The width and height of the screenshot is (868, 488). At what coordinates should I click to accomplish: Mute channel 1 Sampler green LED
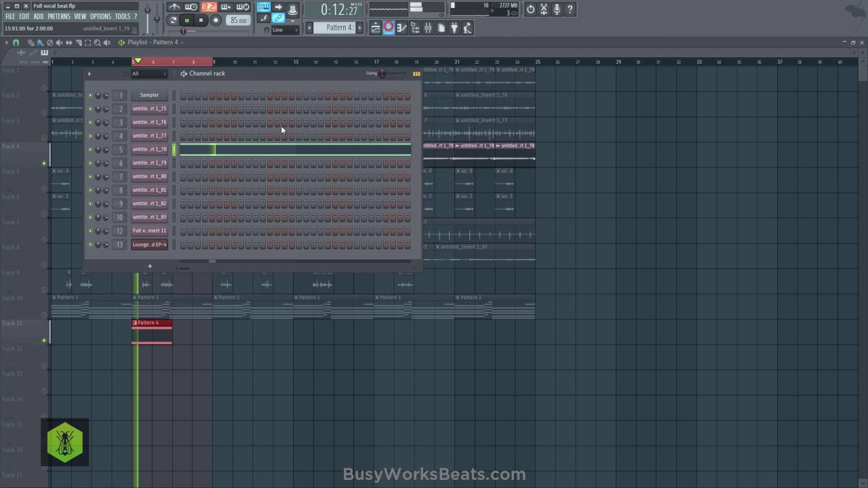pos(90,95)
